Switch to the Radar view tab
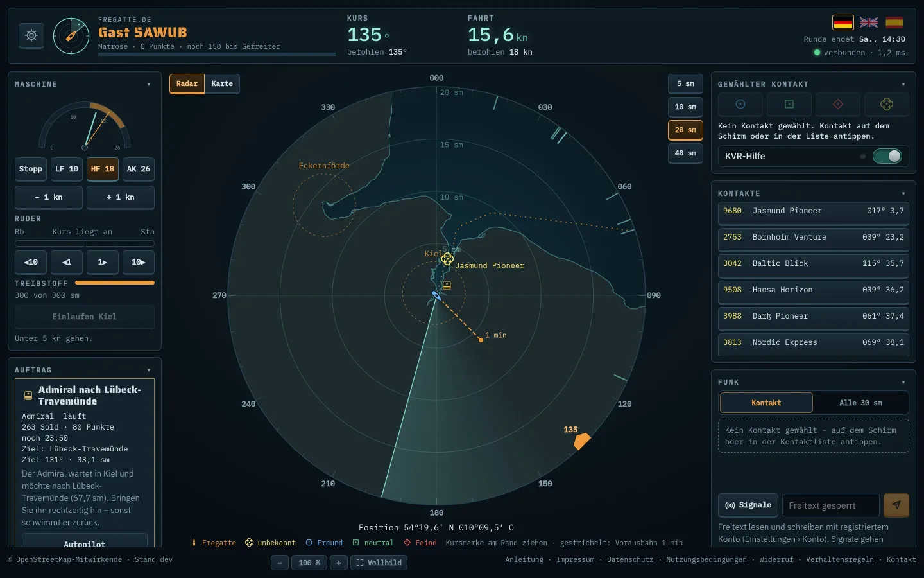The height and width of the screenshot is (578, 924). [187, 83]
